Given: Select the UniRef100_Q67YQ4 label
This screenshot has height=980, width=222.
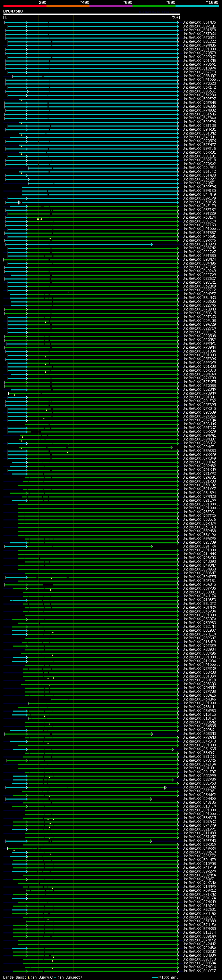Looking at the screenshot, I should (x=199, y=420).
